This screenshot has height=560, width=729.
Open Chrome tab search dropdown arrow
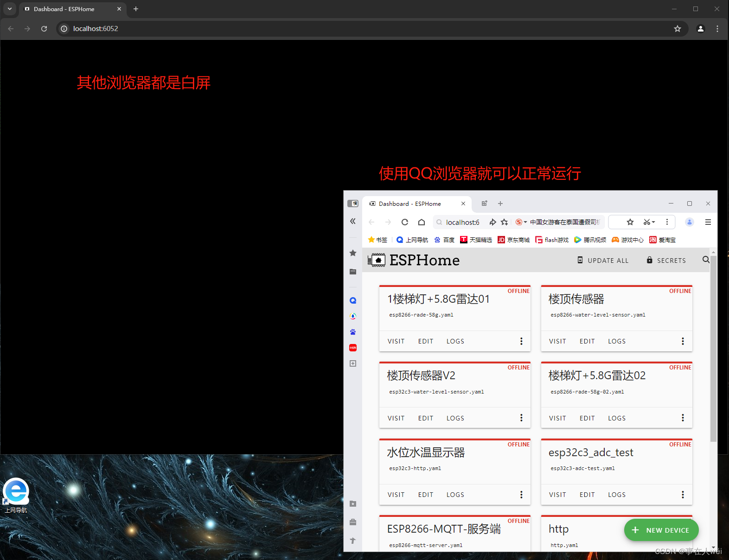click(10, 9)
